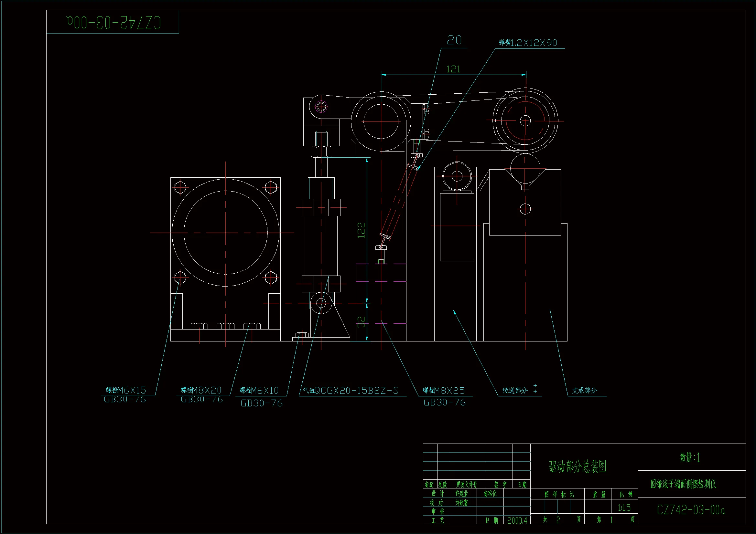Click the 数量:1 cell in title block
This screenshot has width=756, height=534.
[690, 457]
